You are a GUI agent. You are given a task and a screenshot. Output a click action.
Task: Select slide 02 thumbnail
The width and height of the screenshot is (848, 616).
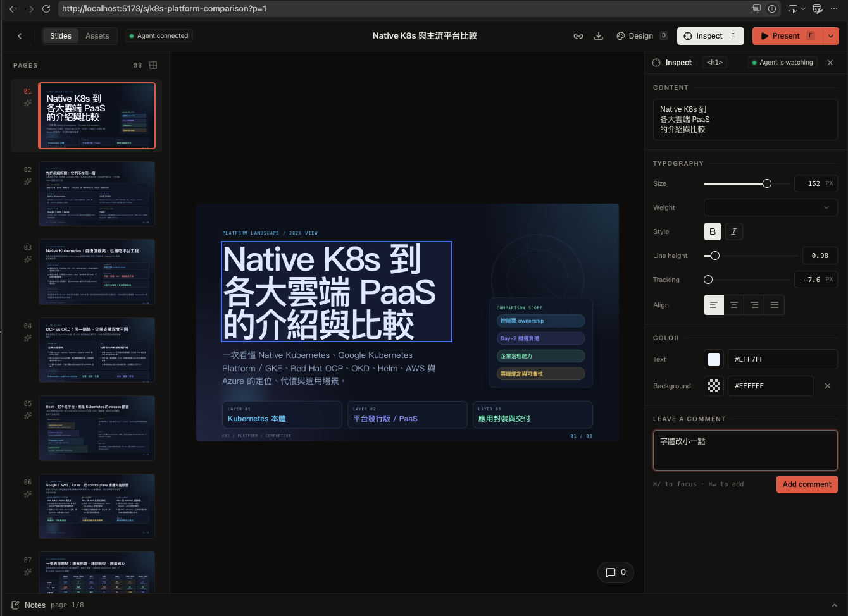[97, 194]
